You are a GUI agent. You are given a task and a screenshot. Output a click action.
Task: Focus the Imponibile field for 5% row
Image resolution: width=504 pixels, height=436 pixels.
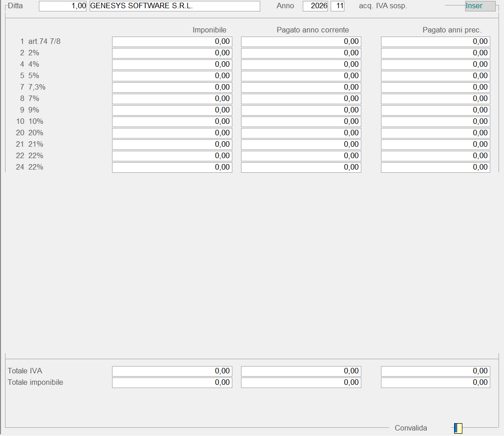pos(172,76)
